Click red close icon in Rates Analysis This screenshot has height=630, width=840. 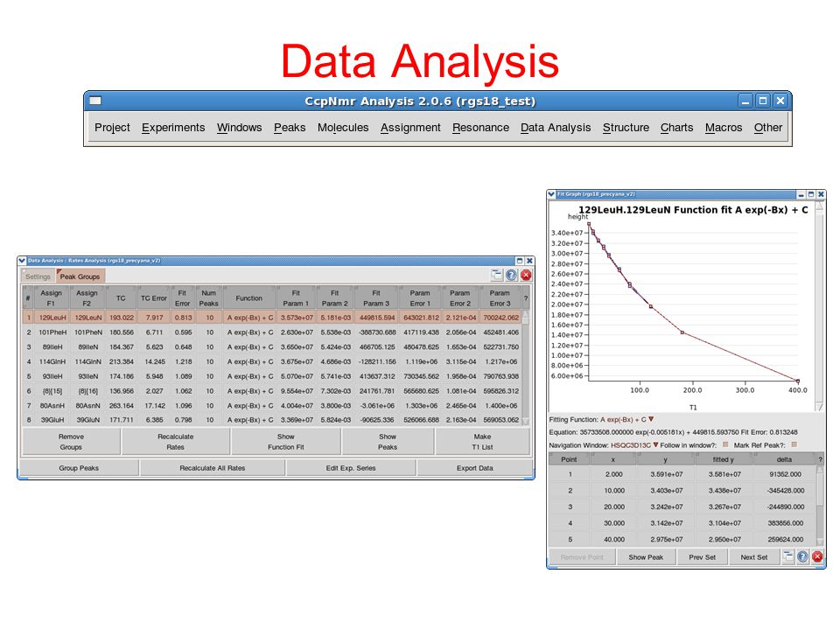[x=526, y=275]
